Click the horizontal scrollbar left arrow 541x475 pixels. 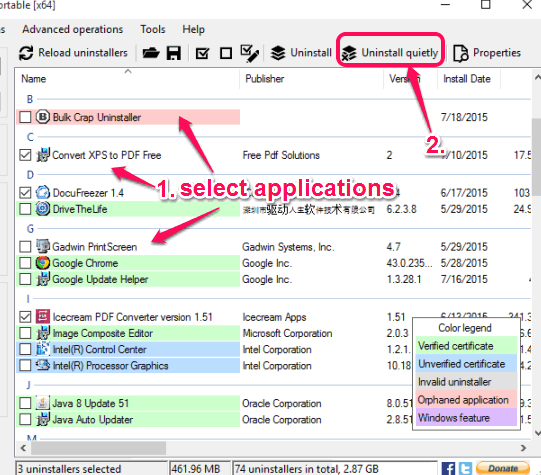pyautogui.click(x=23, y=448)
